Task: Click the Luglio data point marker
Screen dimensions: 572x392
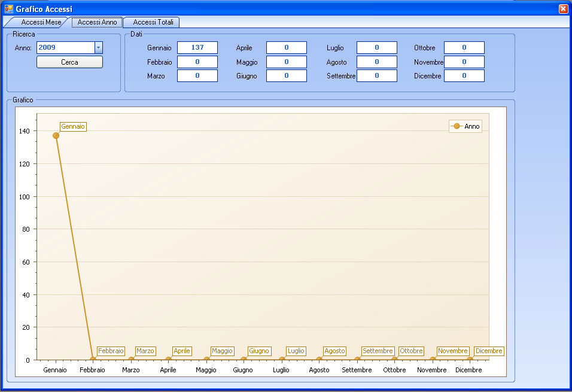Action: tap(282, 360)
